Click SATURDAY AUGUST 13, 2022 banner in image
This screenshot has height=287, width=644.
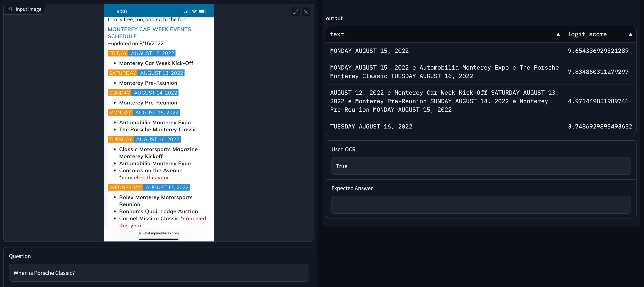[146, 73]
